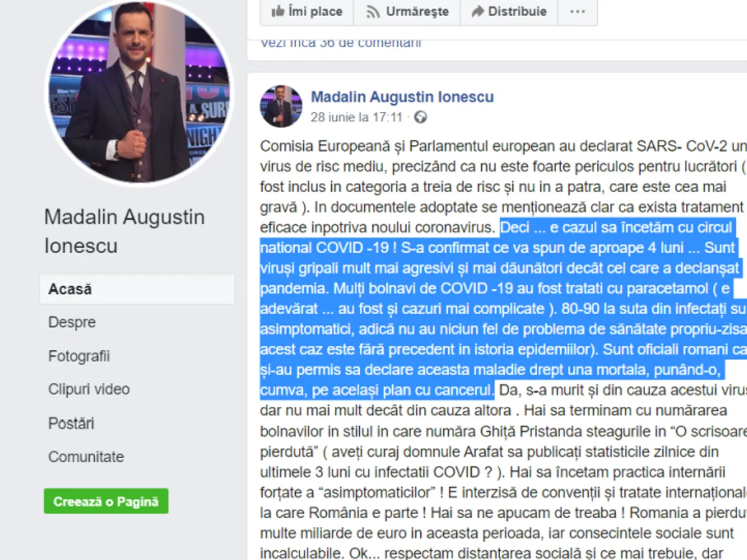
Task: Go to the Fotografii section
Action: (x=79, y=356)
